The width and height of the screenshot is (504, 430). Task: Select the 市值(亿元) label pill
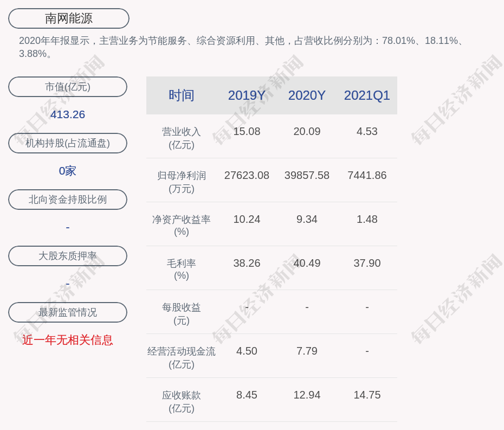pyautogui.click(x=68, y=87)
